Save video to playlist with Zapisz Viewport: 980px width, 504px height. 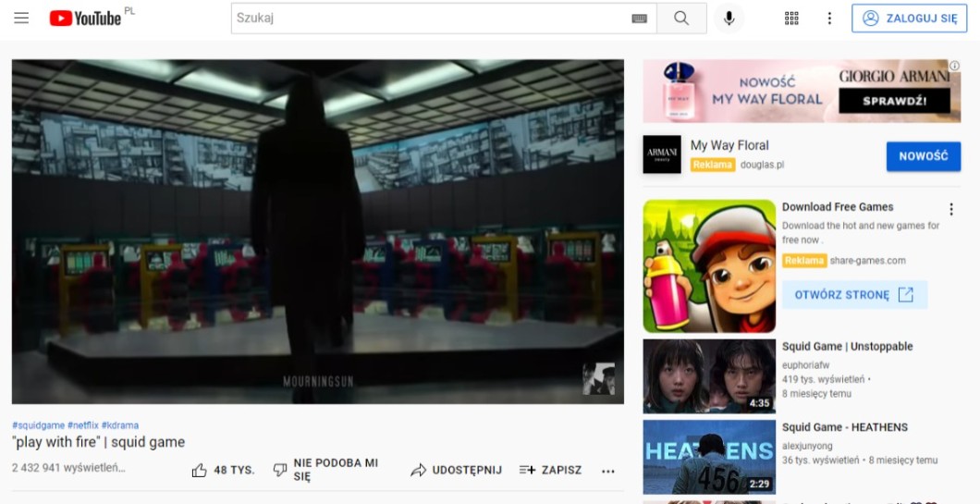pos(550,470)
